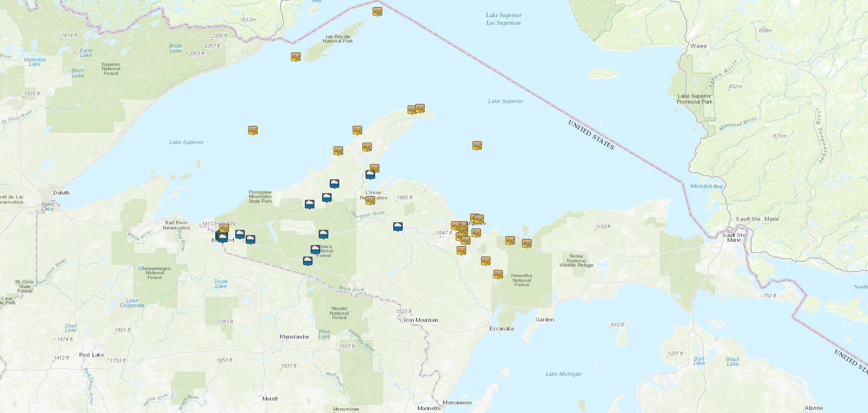This screenshot has width=868, height=413.
Task: Select the Menominee city label beside the Marinette label
Action: 457,403
